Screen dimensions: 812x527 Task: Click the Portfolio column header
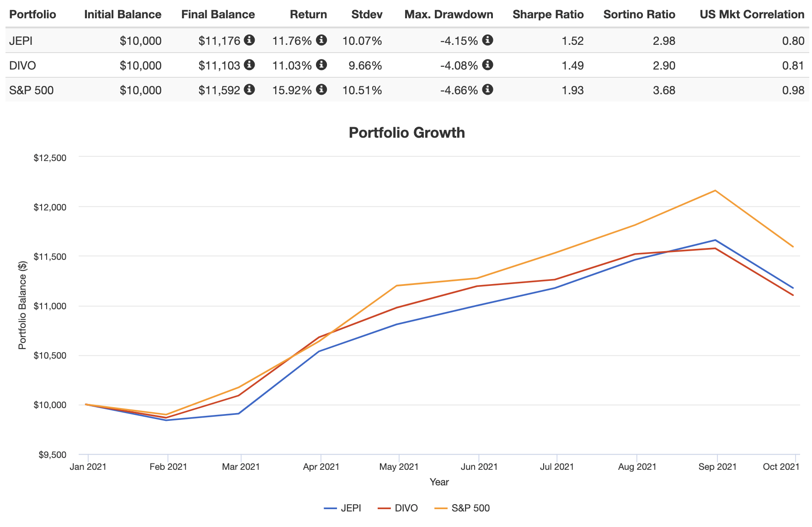click(32, 15)
